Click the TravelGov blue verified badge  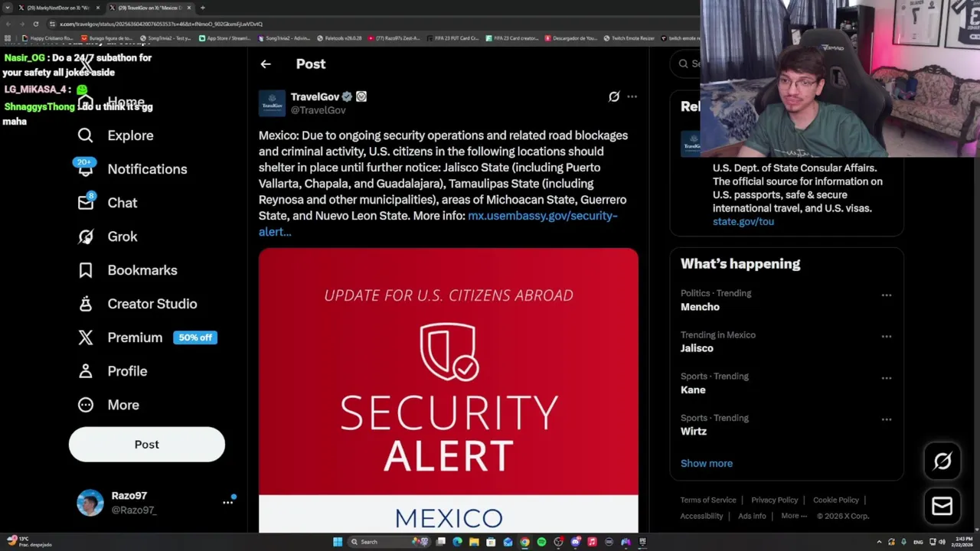[347, 96]
